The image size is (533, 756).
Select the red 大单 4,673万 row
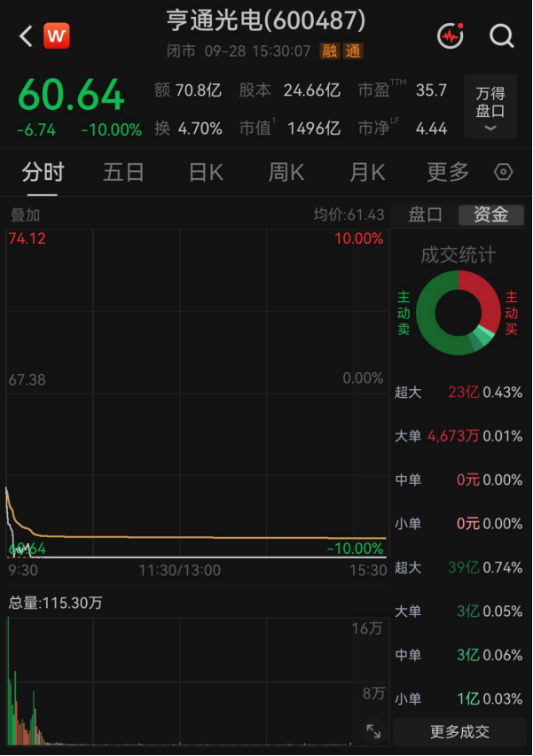pyautogui.click(x=459, y=436)
